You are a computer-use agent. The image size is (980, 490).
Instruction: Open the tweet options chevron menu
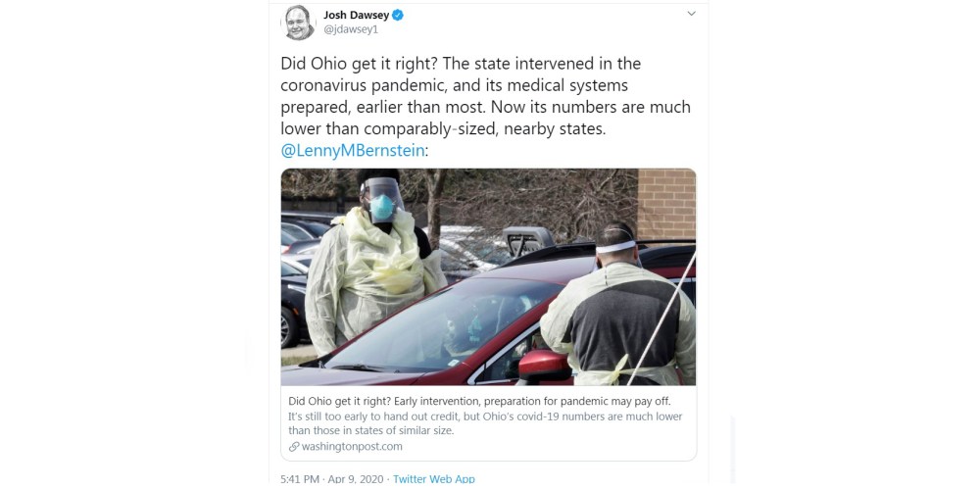click(691, 14)
